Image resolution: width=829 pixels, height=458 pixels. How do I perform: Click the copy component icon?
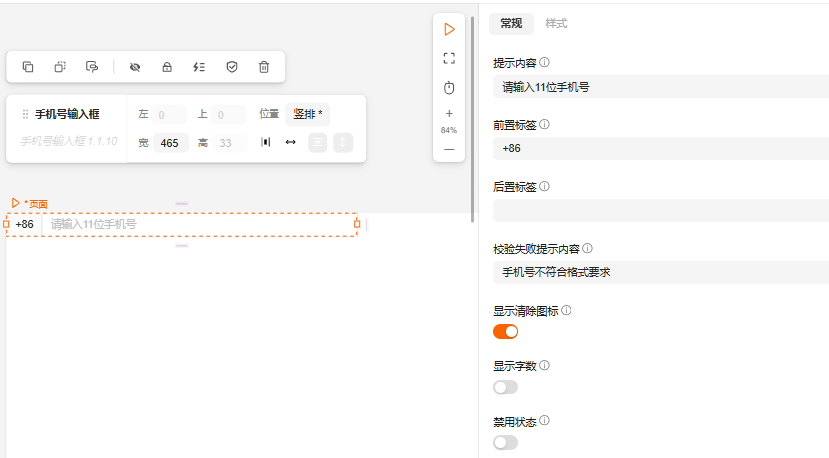click(27, 67)
